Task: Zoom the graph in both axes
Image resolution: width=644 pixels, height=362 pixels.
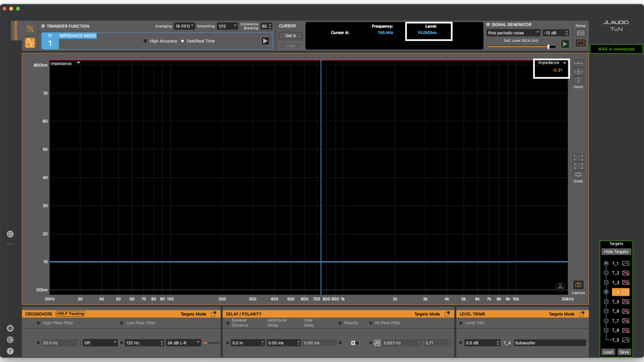Action: [x=578, y=72]
